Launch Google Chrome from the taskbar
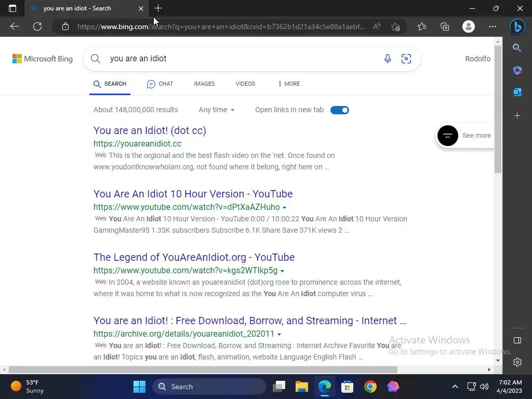Image resolution: width=532 pixels, height=399 pixels. click(370, 387)
